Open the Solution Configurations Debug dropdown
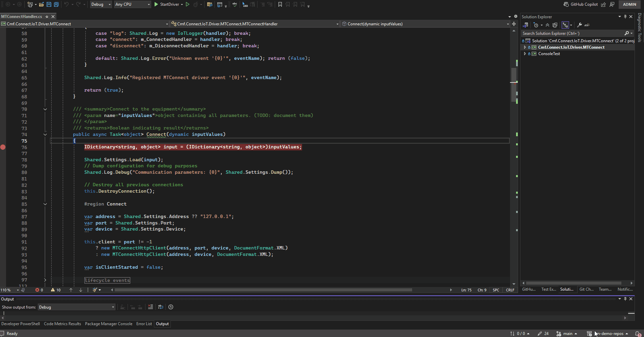644x337 pixels. [x=101, y=4]
